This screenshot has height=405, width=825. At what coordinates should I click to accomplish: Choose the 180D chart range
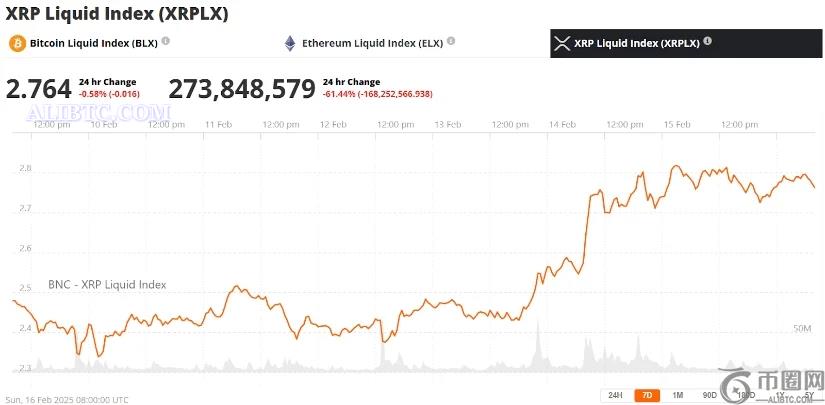tap(744, 395)
